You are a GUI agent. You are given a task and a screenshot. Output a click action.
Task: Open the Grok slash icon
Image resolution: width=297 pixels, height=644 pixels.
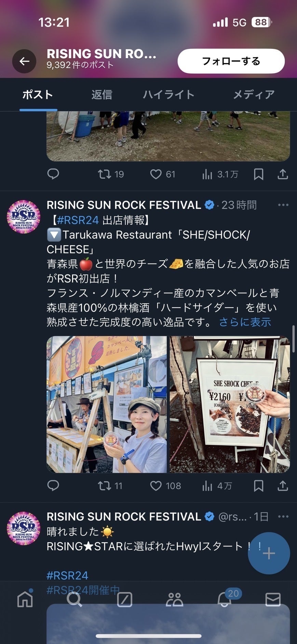coord(124,600)
